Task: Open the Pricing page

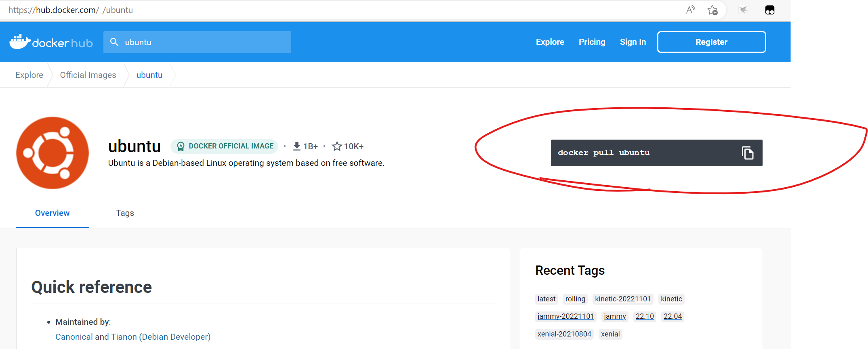Action: click(x=592, y=42)
